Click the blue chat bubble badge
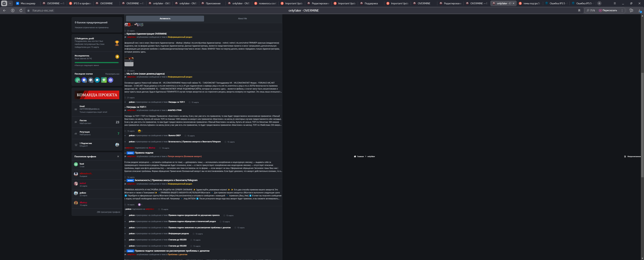The image size is (644, 260). coord(97,80)
